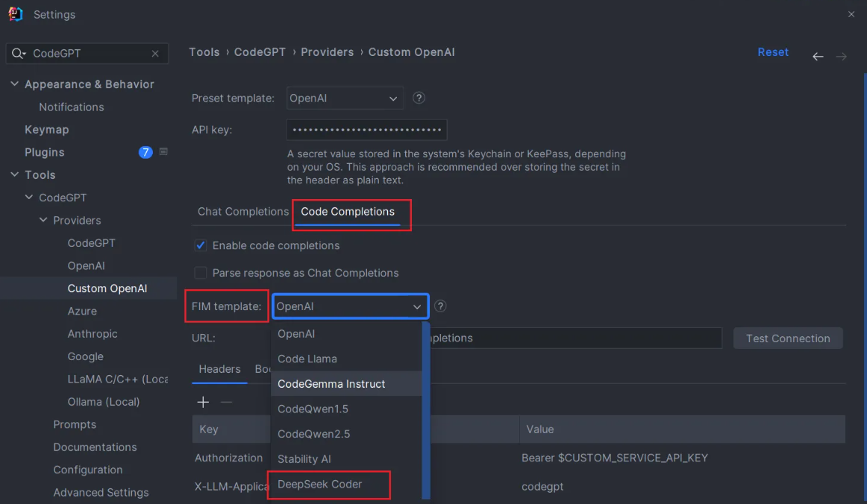Select OpenAI in FIM template list
This screenshot has width=867, height=504.
[346, 334]
